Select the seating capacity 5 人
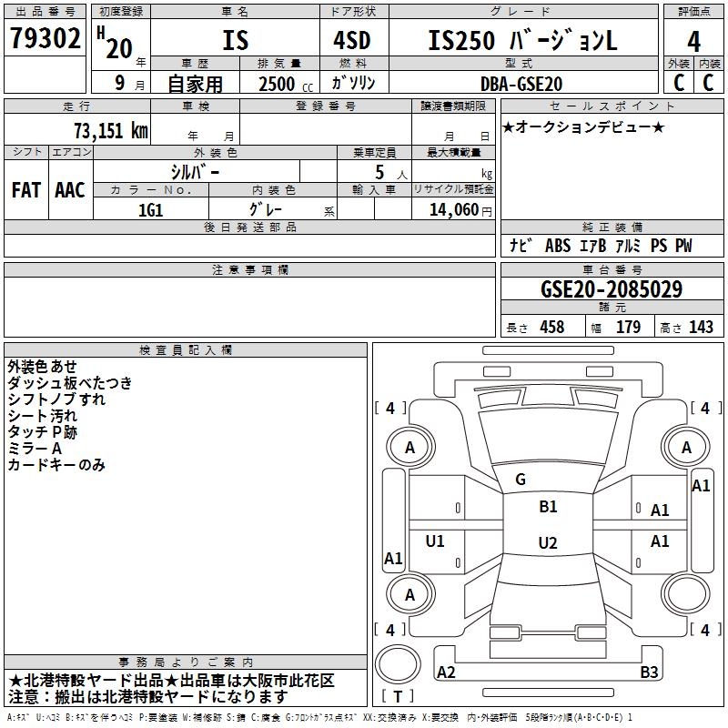This screenshot has height=728, width=728. pyautogui.click(x=391, y=173)
